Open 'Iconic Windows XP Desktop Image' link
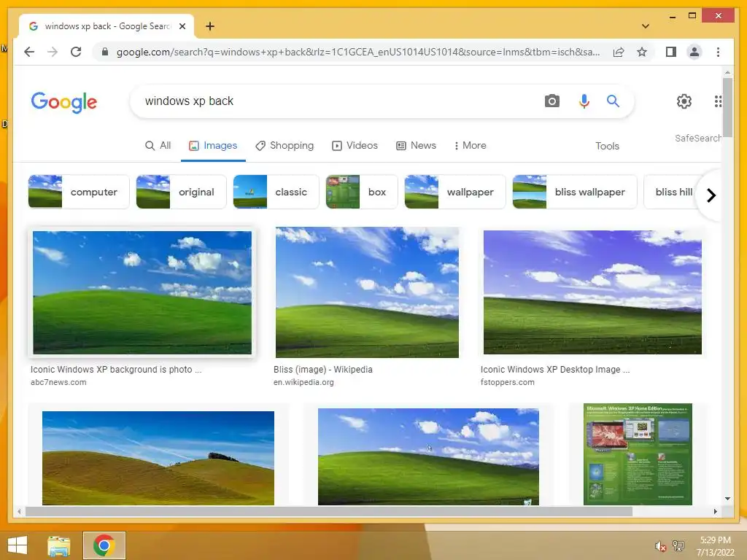747x560 pixels. point(555,370)
